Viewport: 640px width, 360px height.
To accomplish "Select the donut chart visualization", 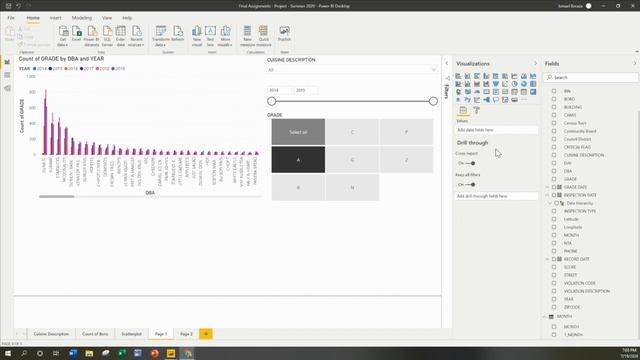I will 524,84.
